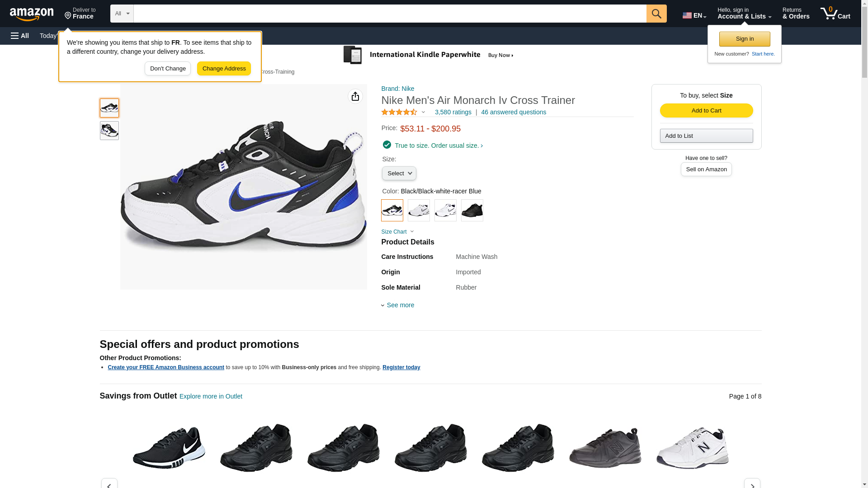This screenshot has width=868, height=488.
Task: Click the search magnifier button
Action: coord(656,14)
